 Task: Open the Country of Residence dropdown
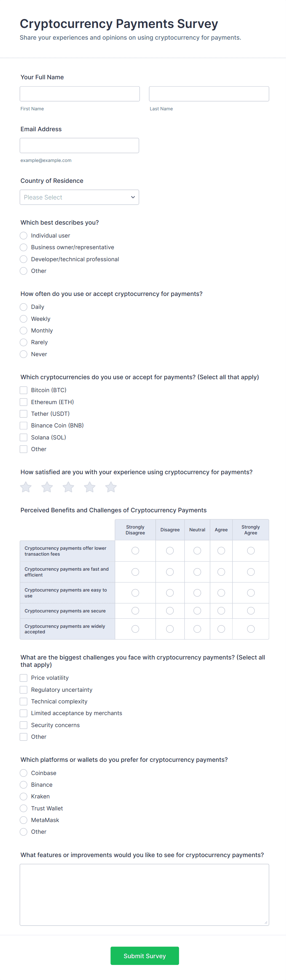(79, 197)
